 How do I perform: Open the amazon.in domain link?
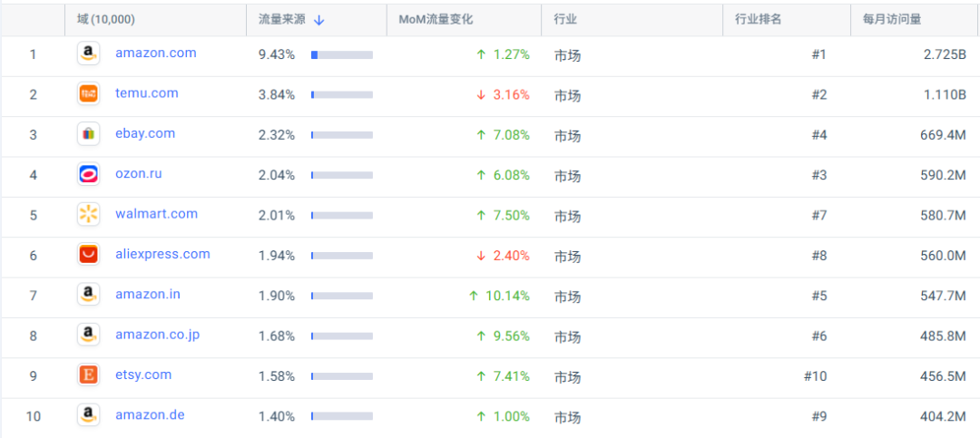[148, 295]
